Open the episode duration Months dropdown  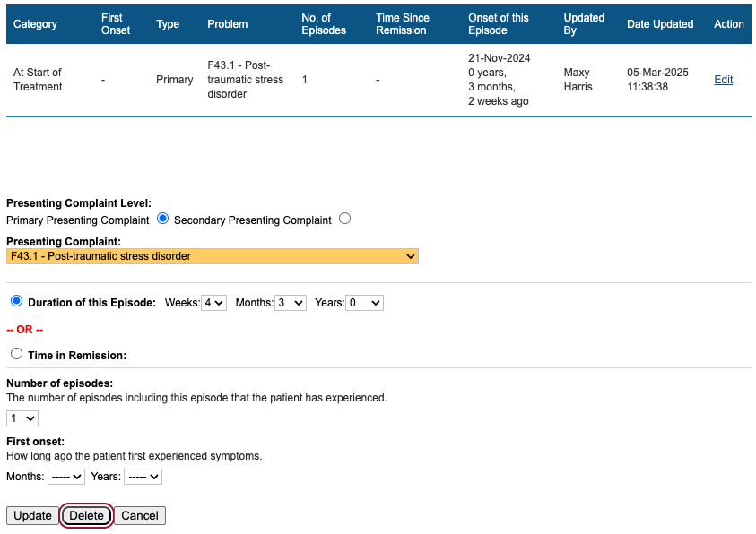291,303
